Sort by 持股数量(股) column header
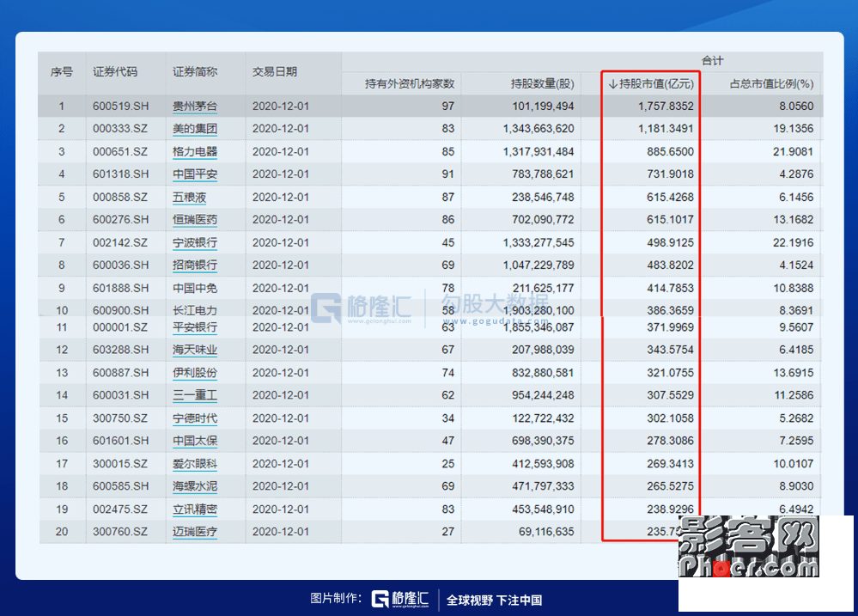This screenshot has width=858, height=616. pos(542,84)
